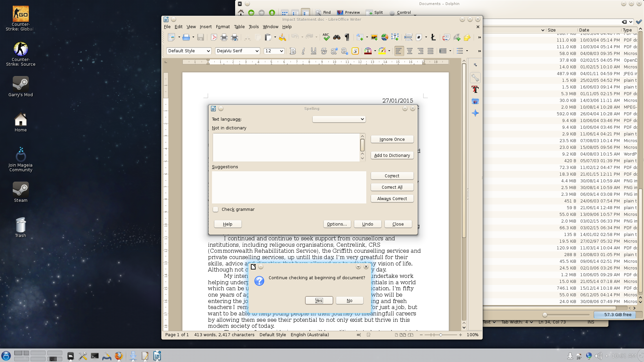Click No in the continue dialog
Screen dimensions: 644x362
click(x=350, y=301)
